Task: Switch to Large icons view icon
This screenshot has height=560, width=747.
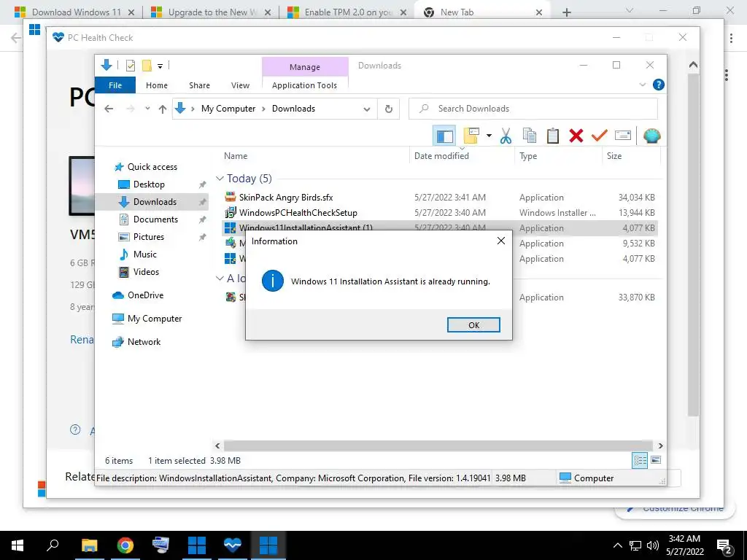Action: 656,460
